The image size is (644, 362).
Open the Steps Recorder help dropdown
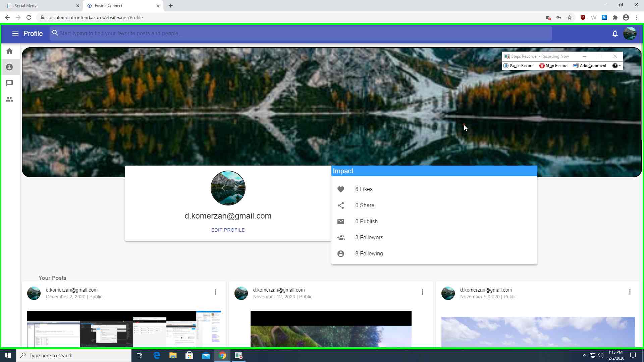[x=616, y=66]
